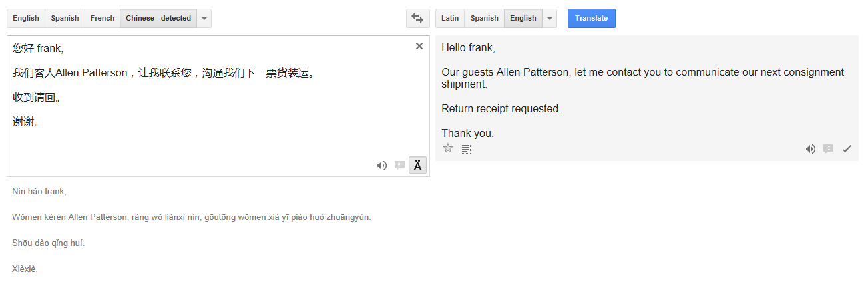Open the source-side feedback speech bubble
The height and width of the screenshot is (288, 868).
(x=399, y=166)
